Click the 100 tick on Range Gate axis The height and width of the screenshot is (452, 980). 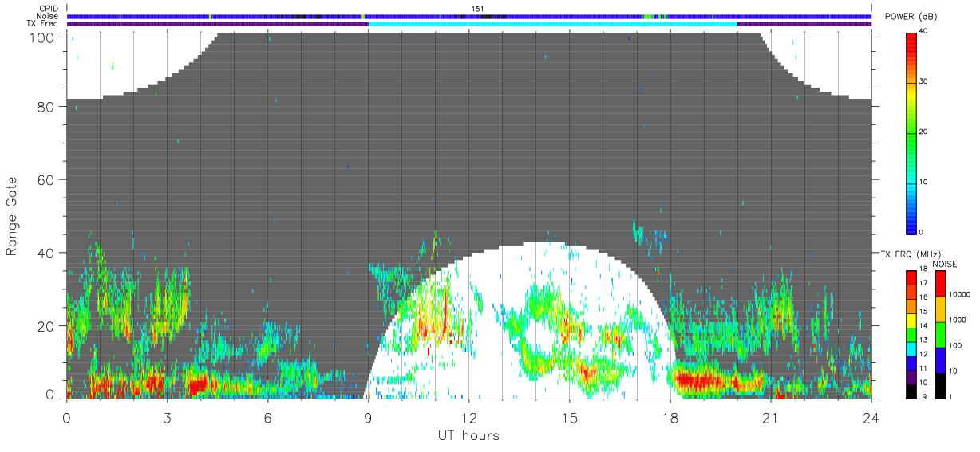click(43, 37)
